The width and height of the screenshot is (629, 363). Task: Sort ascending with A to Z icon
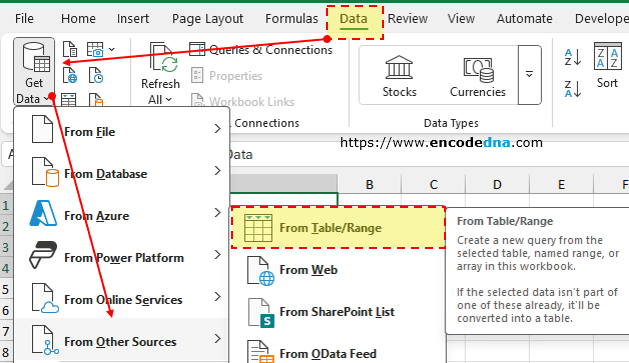point(572,57)
